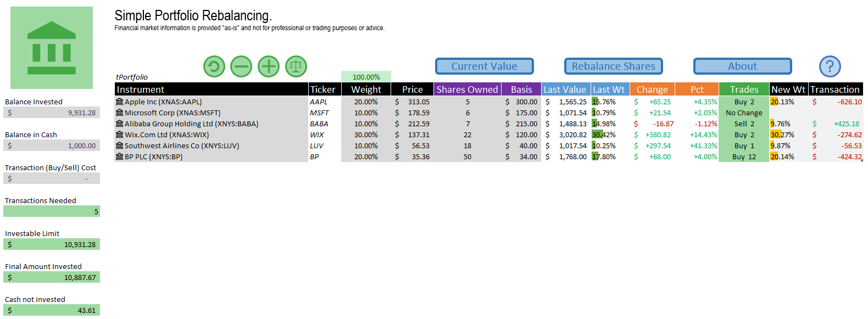Click the green refresh circular arrow icon
This screenshot has width=868, height=319.
point(214,66)
